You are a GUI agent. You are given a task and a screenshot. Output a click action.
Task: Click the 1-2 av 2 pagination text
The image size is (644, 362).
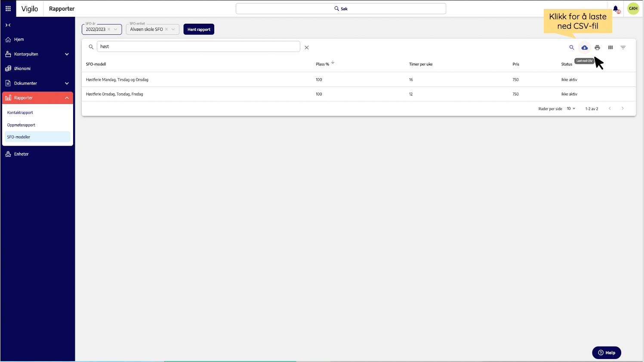pos(592,109)
